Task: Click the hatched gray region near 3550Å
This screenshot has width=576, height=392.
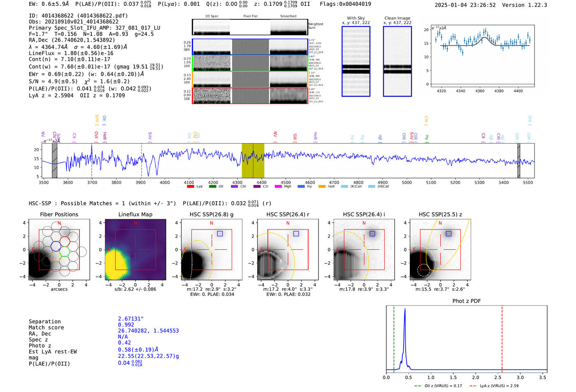Action: tap(55, 160)
